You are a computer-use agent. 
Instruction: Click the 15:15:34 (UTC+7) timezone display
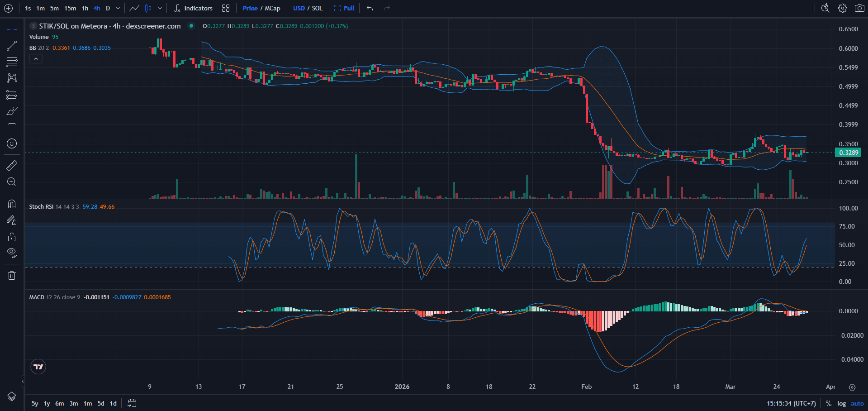(793, 403)
